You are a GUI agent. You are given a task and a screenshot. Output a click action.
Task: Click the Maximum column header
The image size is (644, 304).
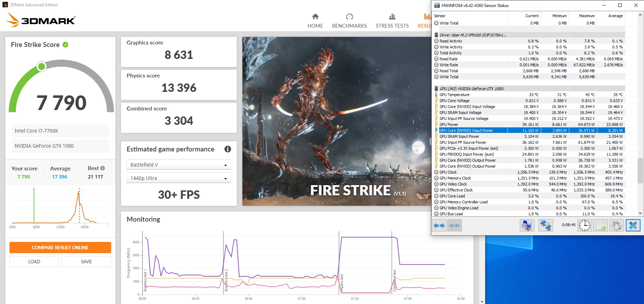pos(586,16)
